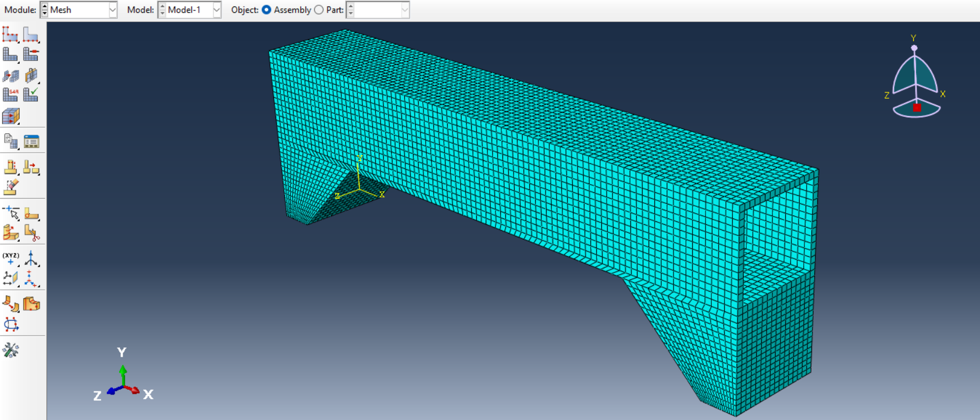Open the Assign Element Type (S4R) tool
This screenshot has height=420, width=980.
[x=10, y=94]
